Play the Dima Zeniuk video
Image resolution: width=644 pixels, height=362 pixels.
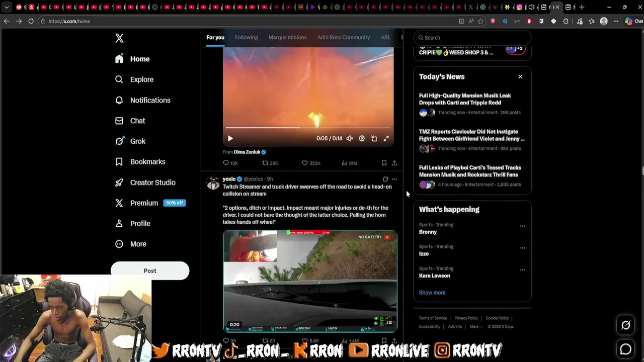point(230,138)
